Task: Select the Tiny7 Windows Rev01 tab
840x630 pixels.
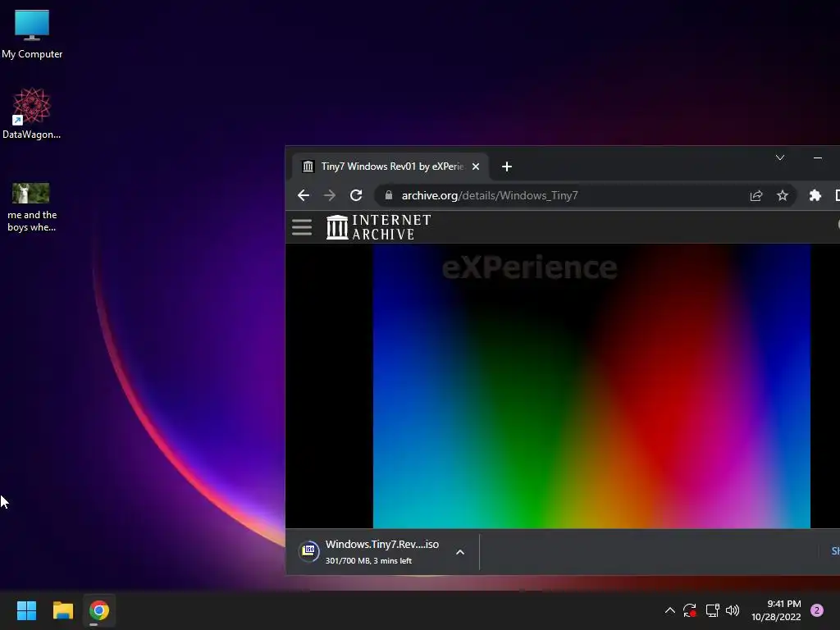Action: (390, 167)
